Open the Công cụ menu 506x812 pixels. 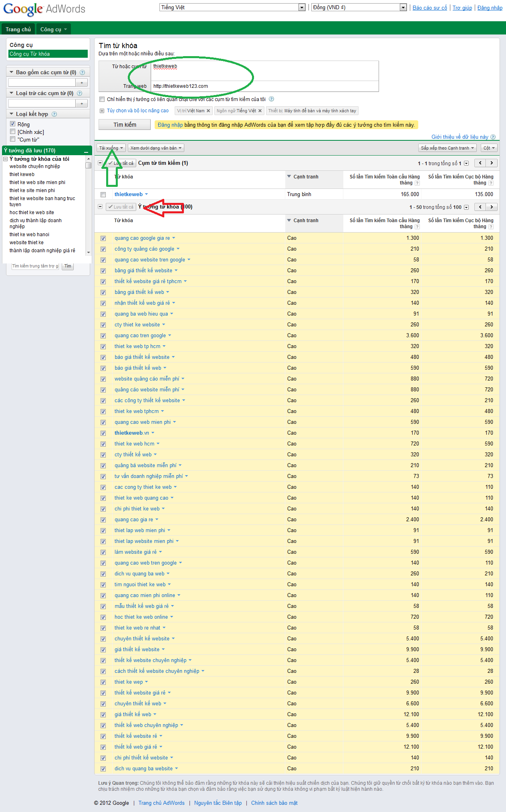53,29
